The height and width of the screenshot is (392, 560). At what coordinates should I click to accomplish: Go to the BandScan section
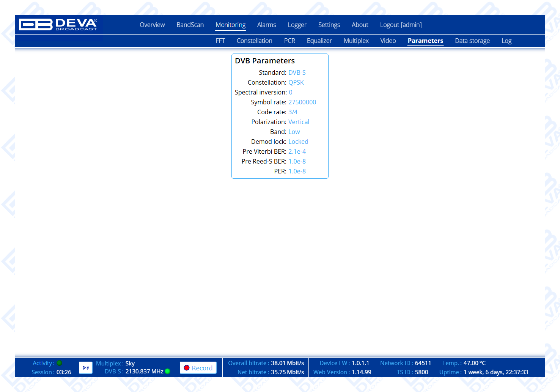[190, 25]
